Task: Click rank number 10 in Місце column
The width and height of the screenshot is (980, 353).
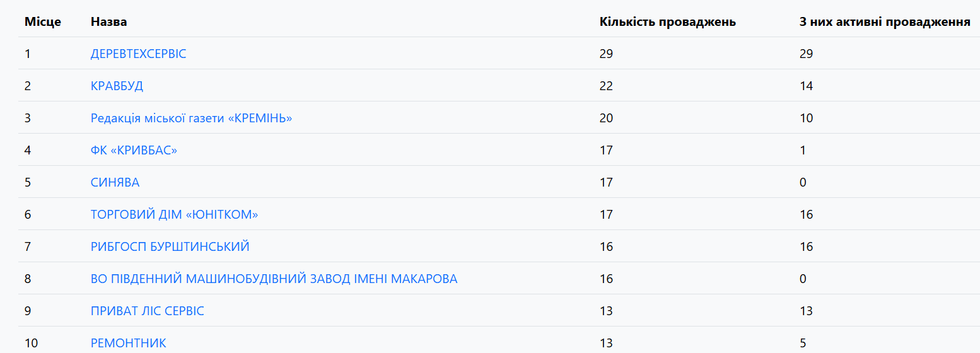Action: [31, 343]
